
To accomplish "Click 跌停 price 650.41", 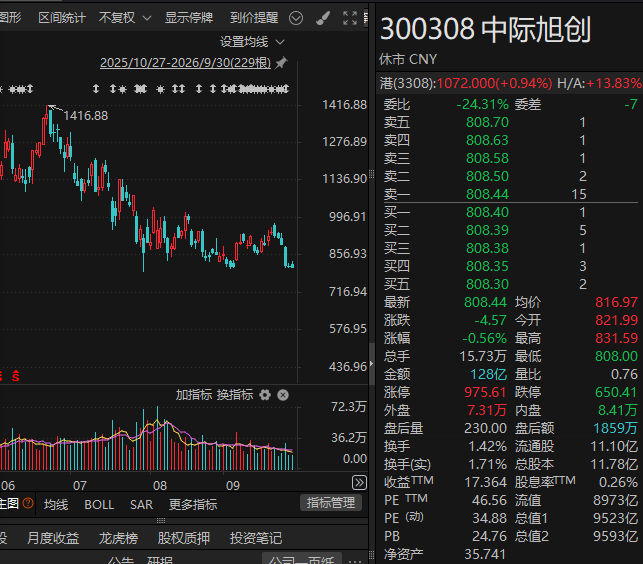I will 616,392.
